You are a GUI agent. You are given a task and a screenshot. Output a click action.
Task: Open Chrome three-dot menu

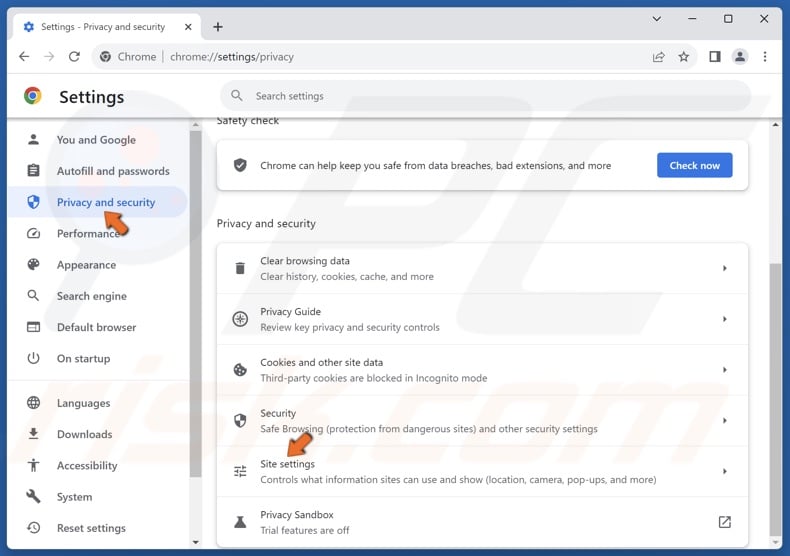[x=765, y=57]
